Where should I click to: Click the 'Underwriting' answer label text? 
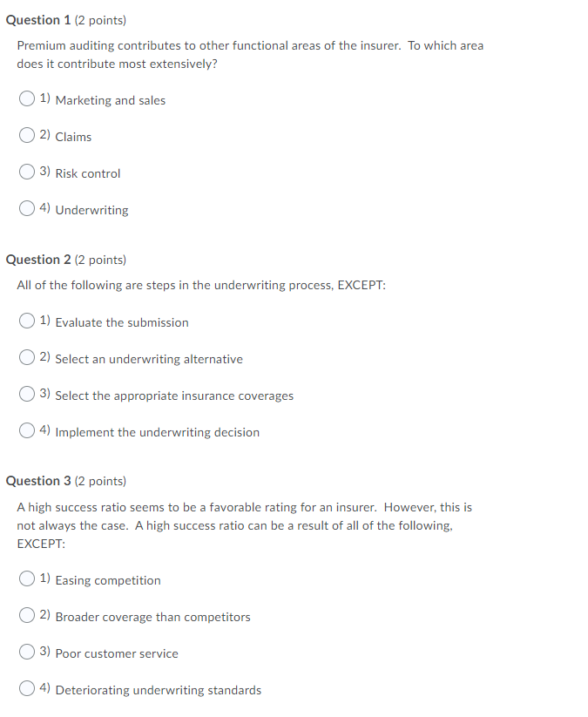[x=92, y=209]
